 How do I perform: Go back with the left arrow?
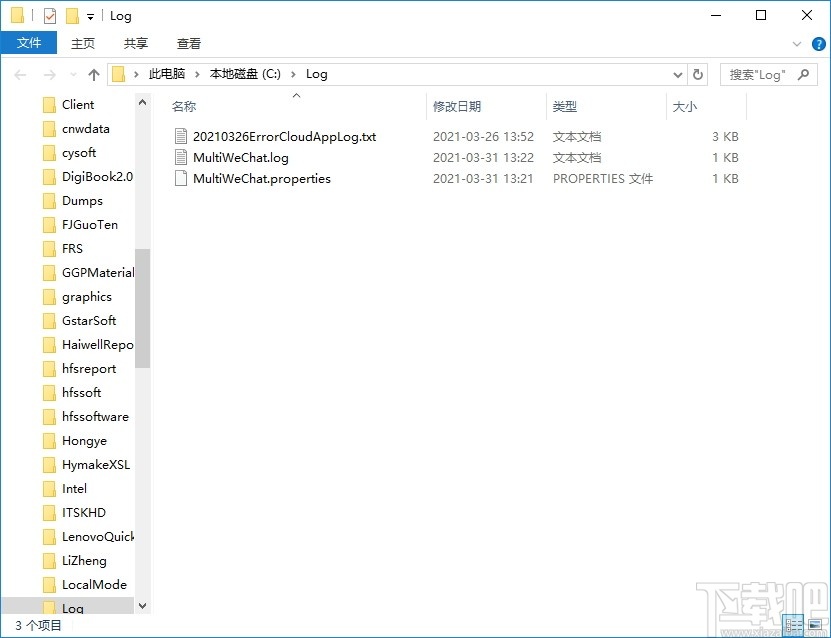tap(20, 75)
